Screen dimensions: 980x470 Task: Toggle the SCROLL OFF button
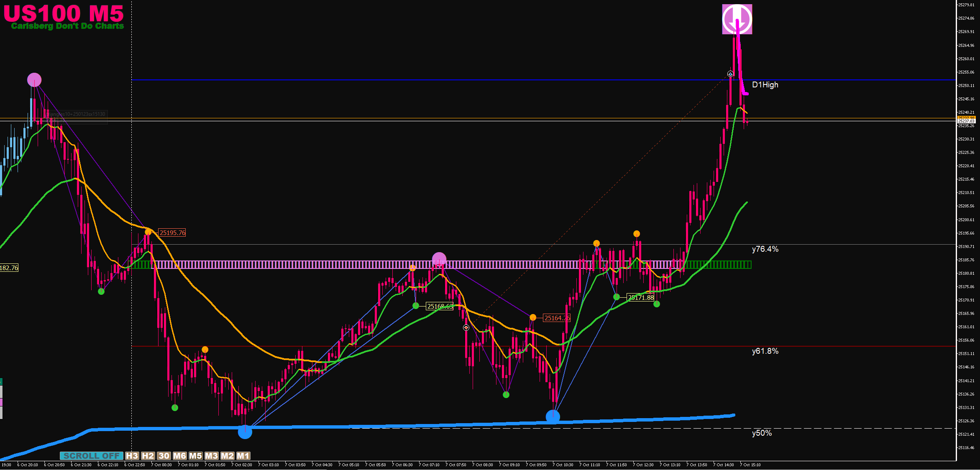(91, 456)
